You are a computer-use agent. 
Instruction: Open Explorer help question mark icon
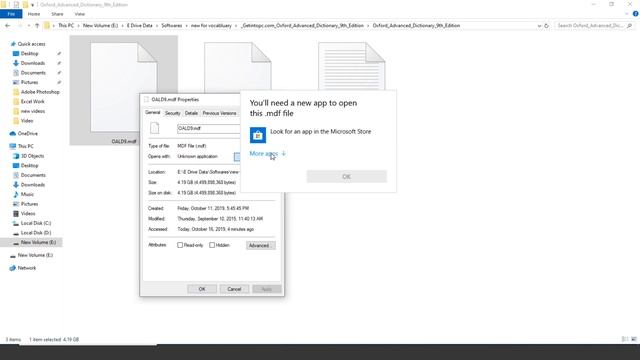pyautogui.click(x=636, y=14)
